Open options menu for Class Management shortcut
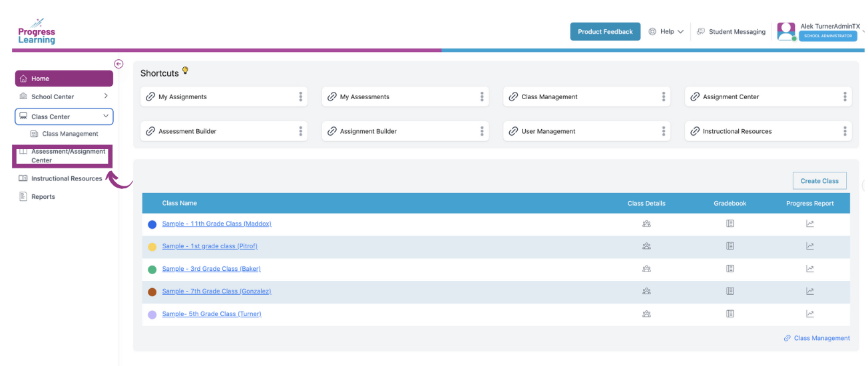This screenshot has width=868, height=366. [664, 96]
